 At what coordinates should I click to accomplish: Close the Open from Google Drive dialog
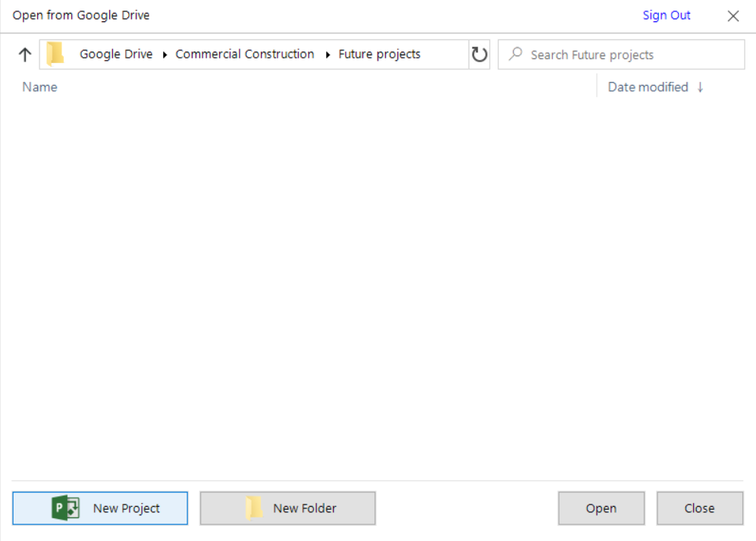[x=732, y=16]
